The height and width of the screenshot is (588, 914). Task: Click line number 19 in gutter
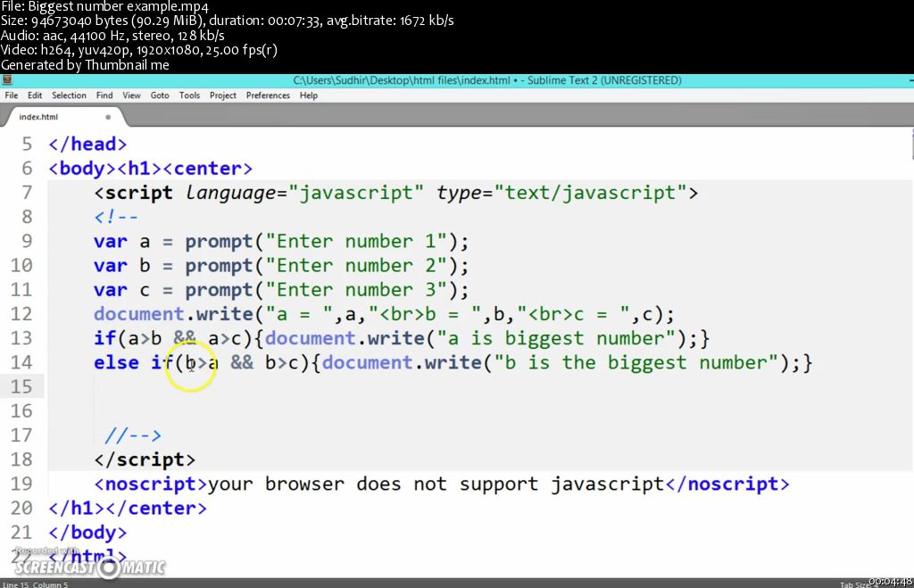[x=21, y=484]
